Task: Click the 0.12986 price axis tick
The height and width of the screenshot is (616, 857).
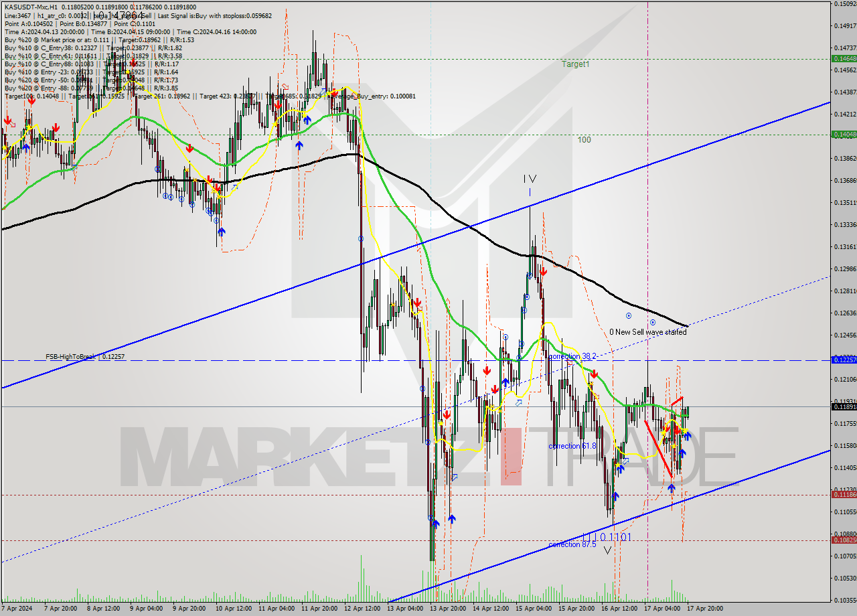Action: pos(844,268)
